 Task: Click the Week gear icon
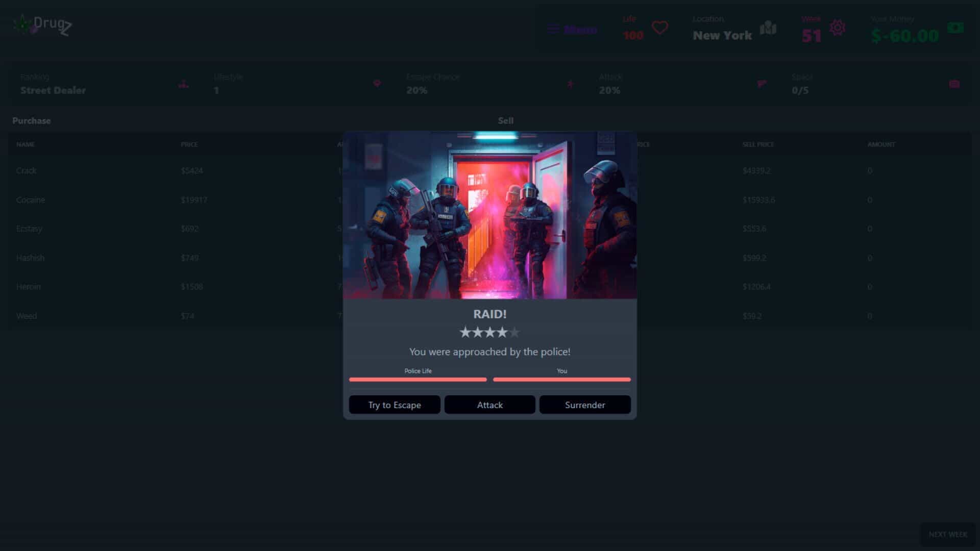click(837, 28)
